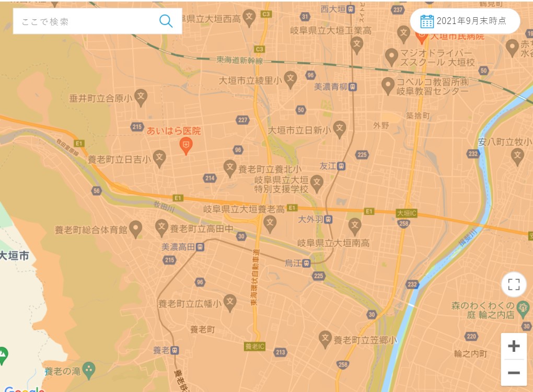
Task: Click the 大垣市 city label
Action: [14, 255]
